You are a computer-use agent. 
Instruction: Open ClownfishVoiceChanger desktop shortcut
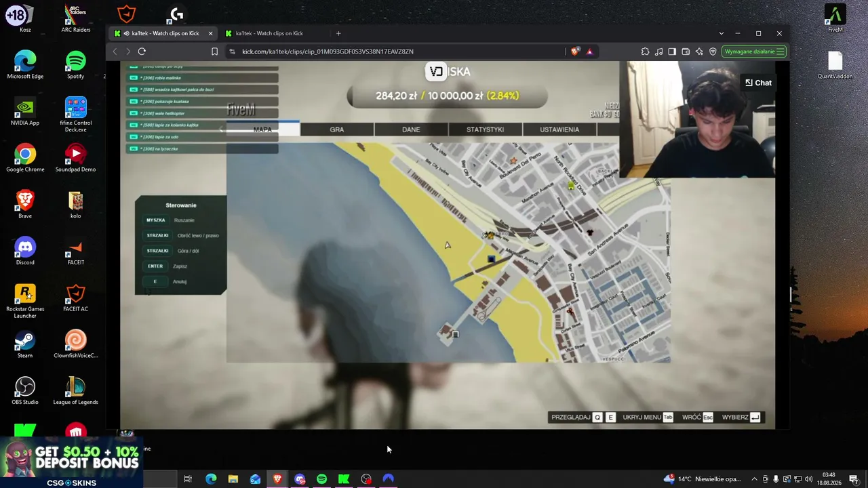[76, 344]
